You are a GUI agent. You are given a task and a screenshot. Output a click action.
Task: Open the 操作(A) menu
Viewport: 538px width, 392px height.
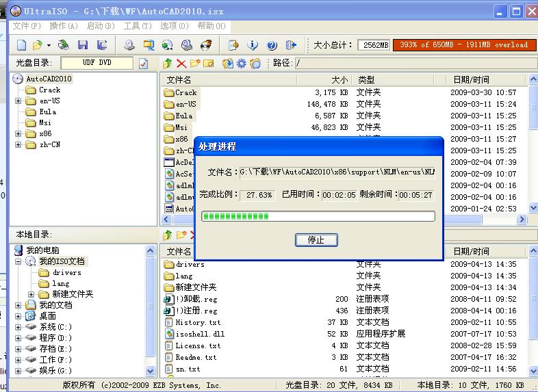(x=64, y=26)
